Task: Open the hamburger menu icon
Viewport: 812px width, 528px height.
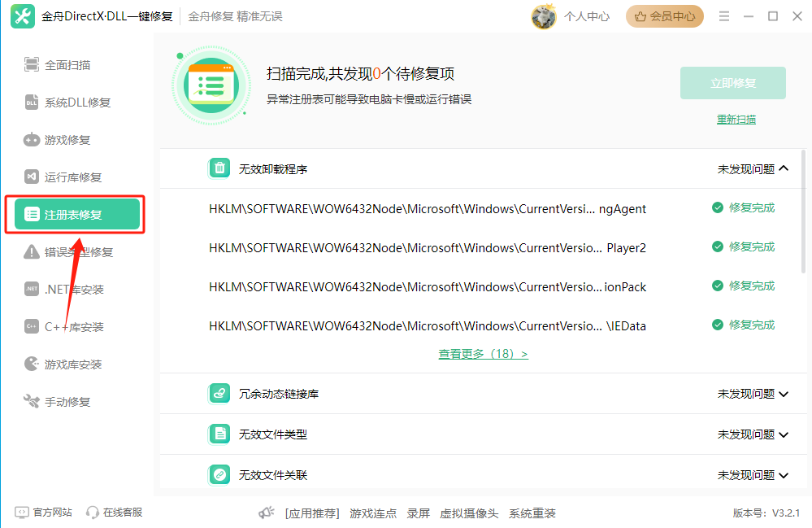Action: (x=724, y=16)
